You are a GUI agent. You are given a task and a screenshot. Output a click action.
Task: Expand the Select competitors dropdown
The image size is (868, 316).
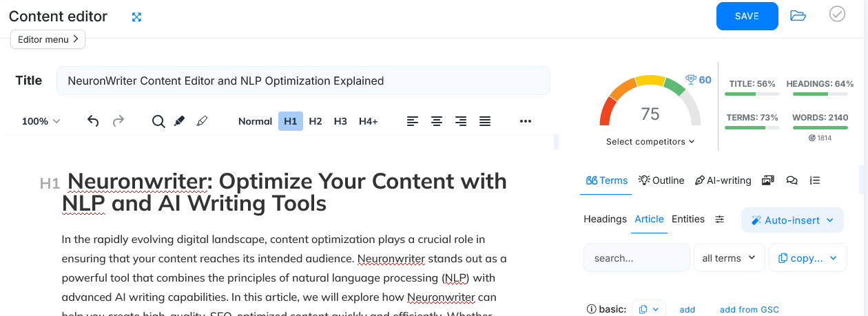point(650,142)
